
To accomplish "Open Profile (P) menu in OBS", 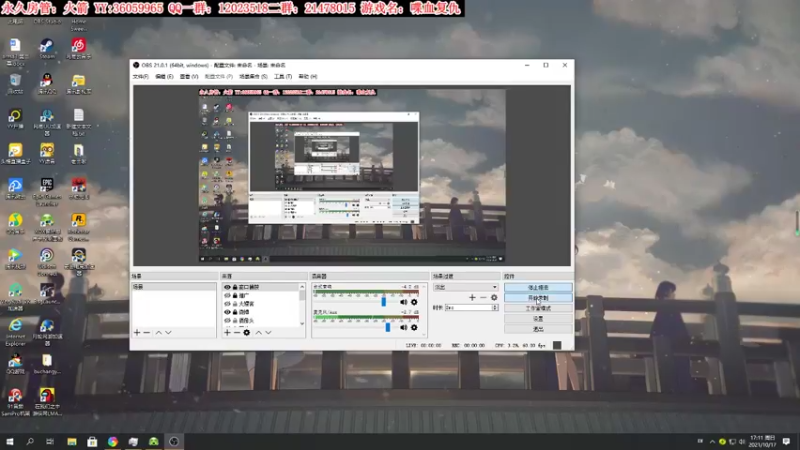I will 219,77.
